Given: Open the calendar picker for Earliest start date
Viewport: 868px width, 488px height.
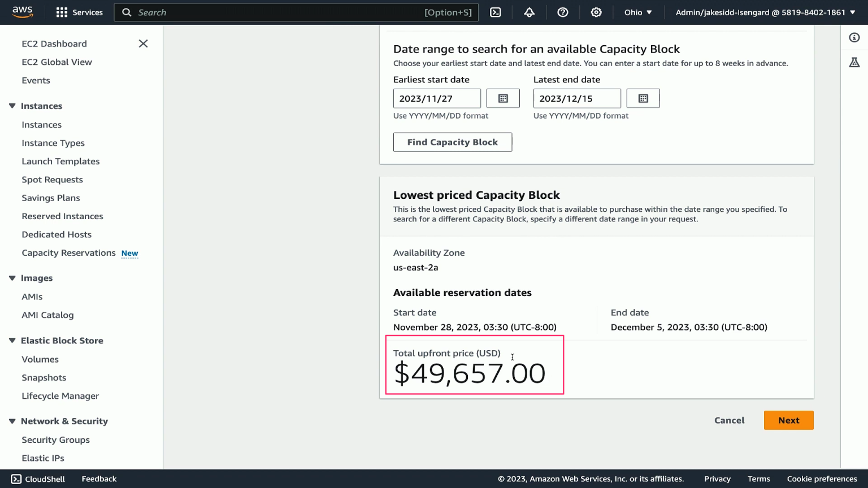Looking at the screenshot, I should pyautogui.click(x=502, y=98).
